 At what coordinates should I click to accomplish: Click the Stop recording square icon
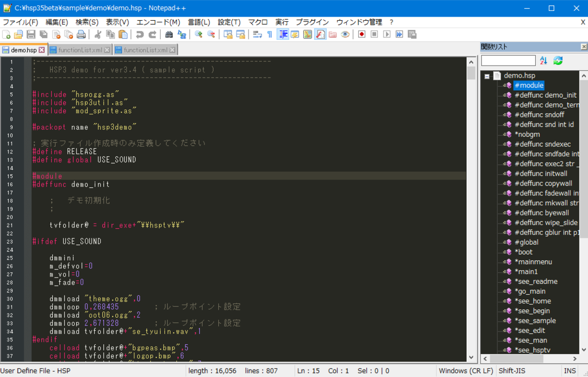click(x=374, y=34)
